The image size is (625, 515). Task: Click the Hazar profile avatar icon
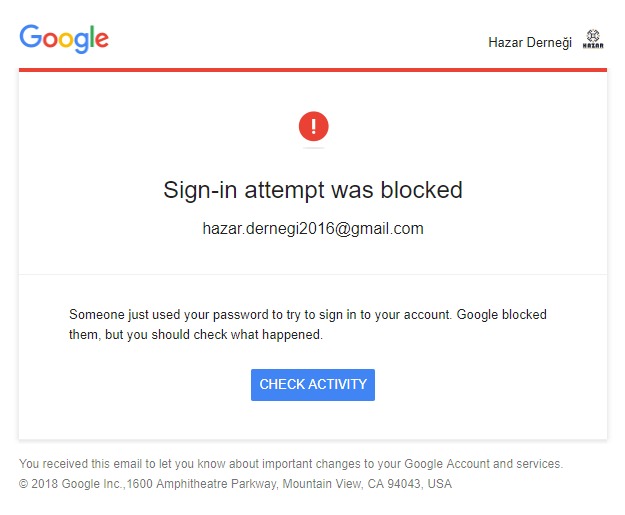pos(593,42)
